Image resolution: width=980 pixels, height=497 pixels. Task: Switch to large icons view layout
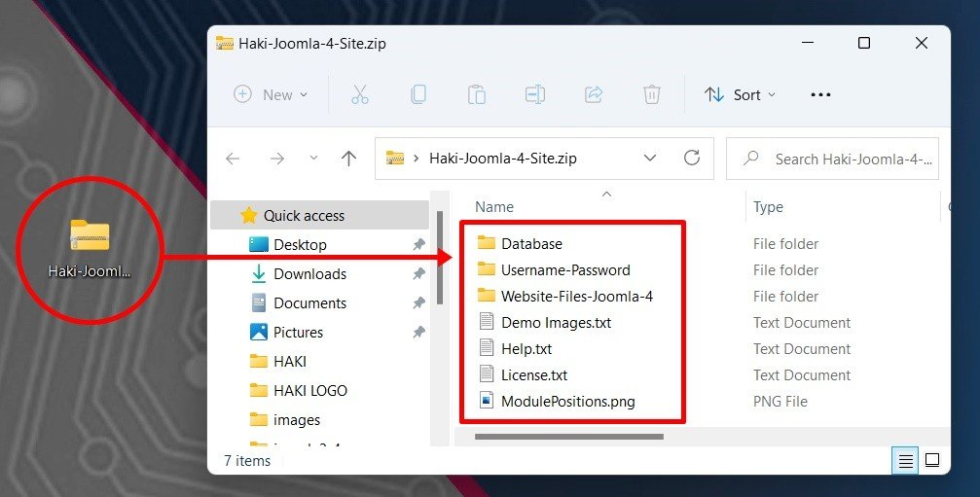(x=932, y=460)
